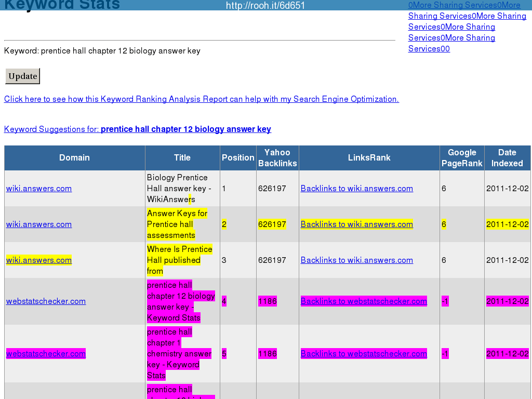Click the Update button
Screen dimensions: 532x399
[22, 76]
